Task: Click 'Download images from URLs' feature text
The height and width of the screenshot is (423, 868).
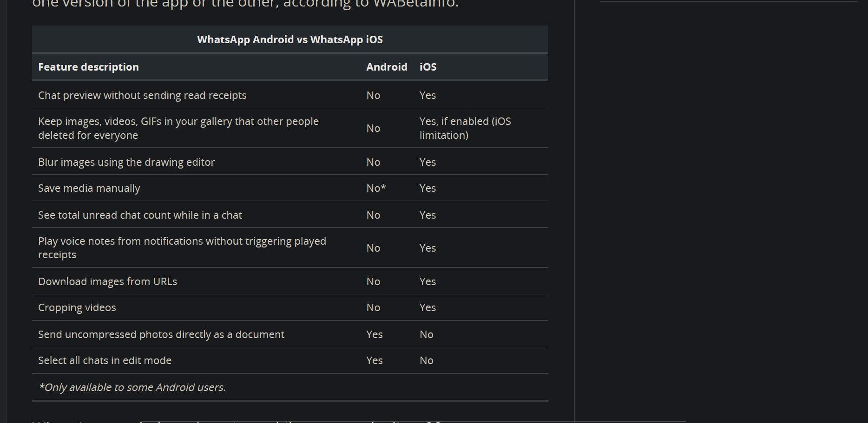Action: (x=107, y=281)
